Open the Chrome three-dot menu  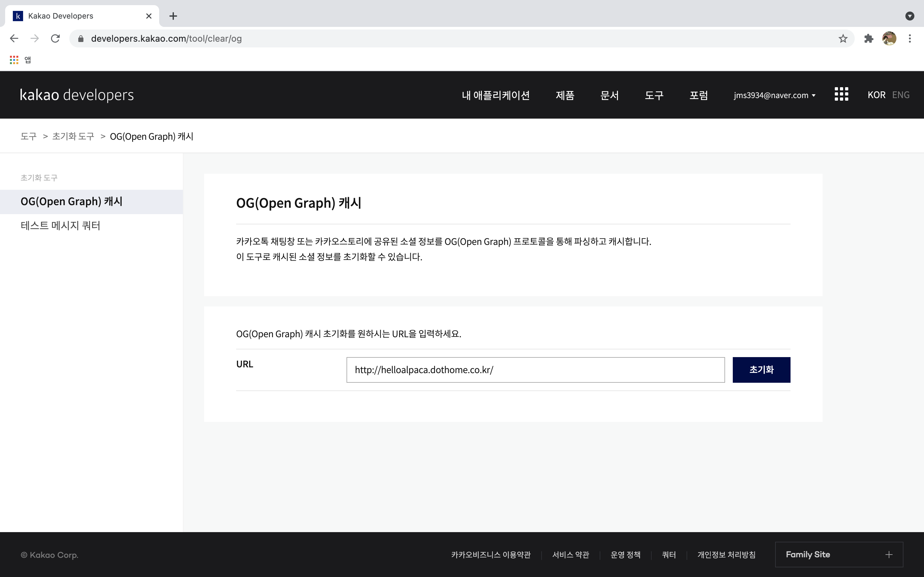click(x=910, y=38)
